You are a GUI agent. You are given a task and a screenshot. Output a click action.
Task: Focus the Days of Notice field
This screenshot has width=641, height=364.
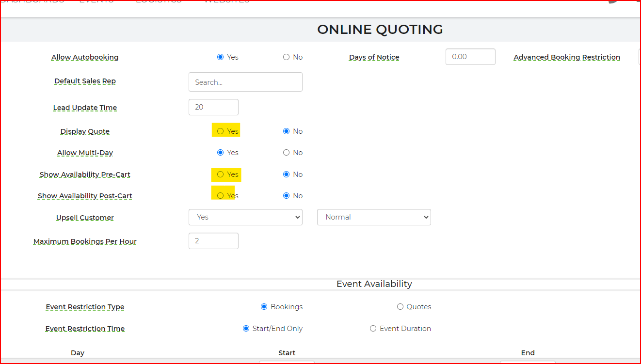(x=470, y=57)
